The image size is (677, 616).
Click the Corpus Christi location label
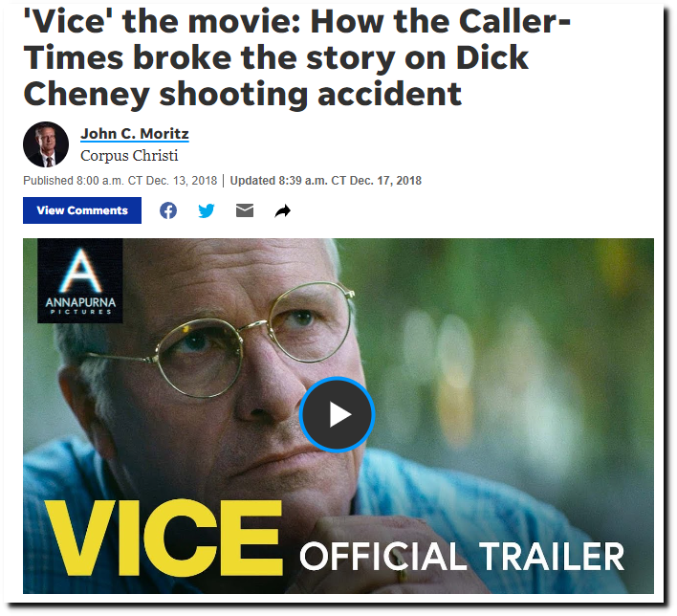[129, 156]
